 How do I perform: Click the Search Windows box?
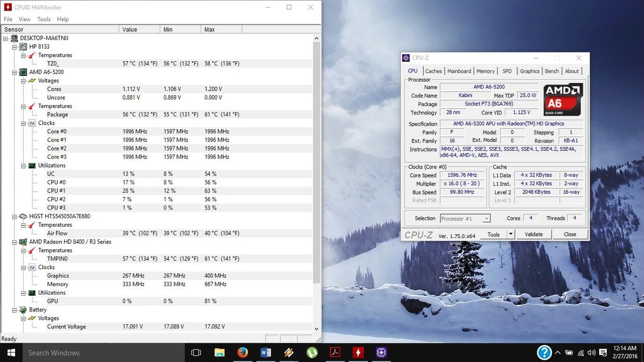[104, 353]
